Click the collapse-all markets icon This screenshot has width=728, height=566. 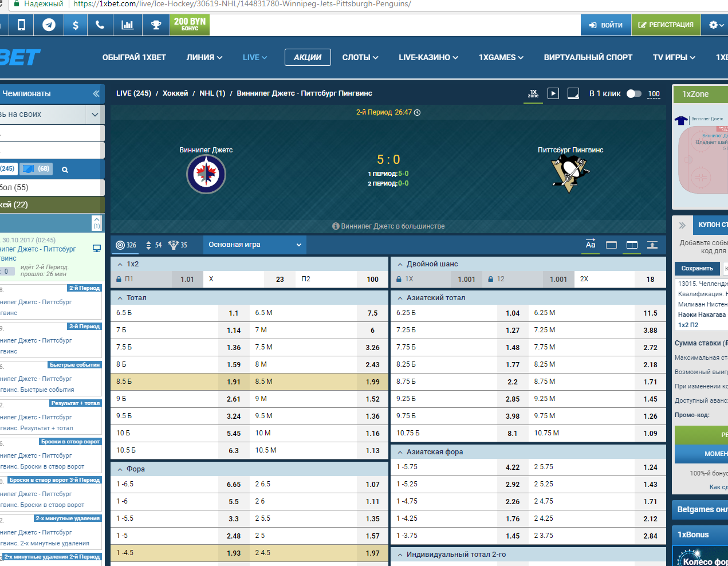pos(652,245)
